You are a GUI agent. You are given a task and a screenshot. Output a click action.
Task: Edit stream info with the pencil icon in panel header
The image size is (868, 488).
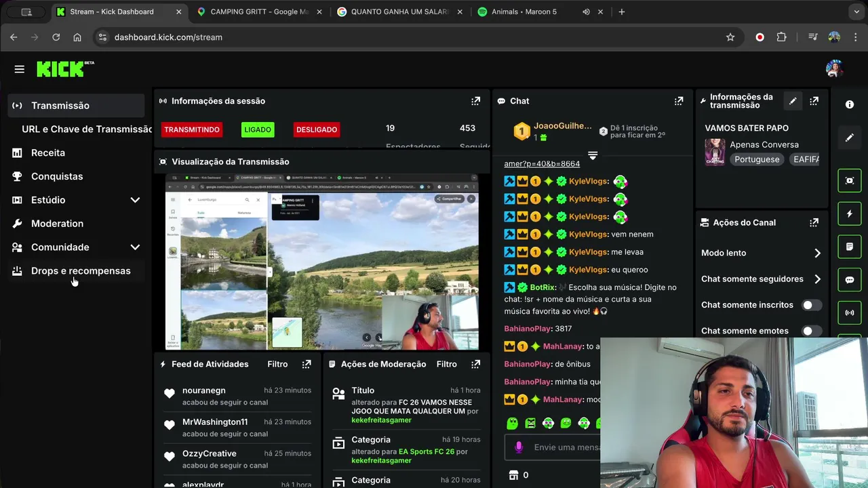click(793, 101)
